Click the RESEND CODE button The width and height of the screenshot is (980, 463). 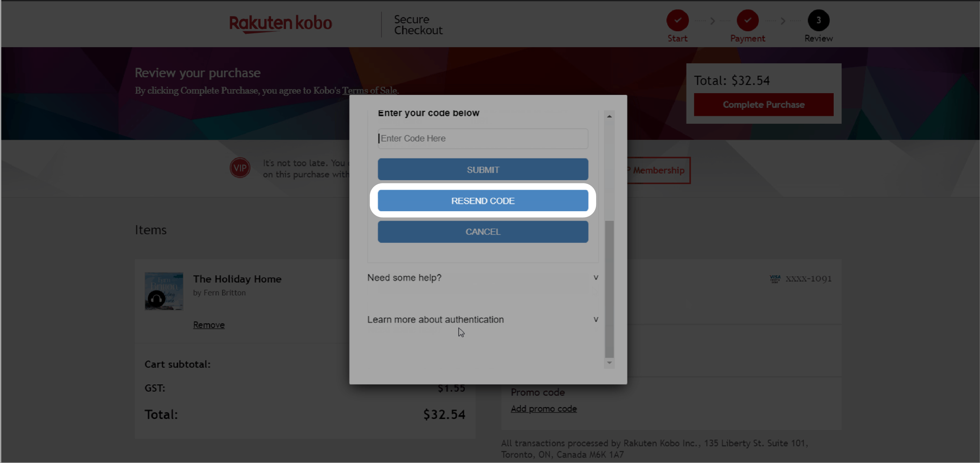tap(483, 200)
